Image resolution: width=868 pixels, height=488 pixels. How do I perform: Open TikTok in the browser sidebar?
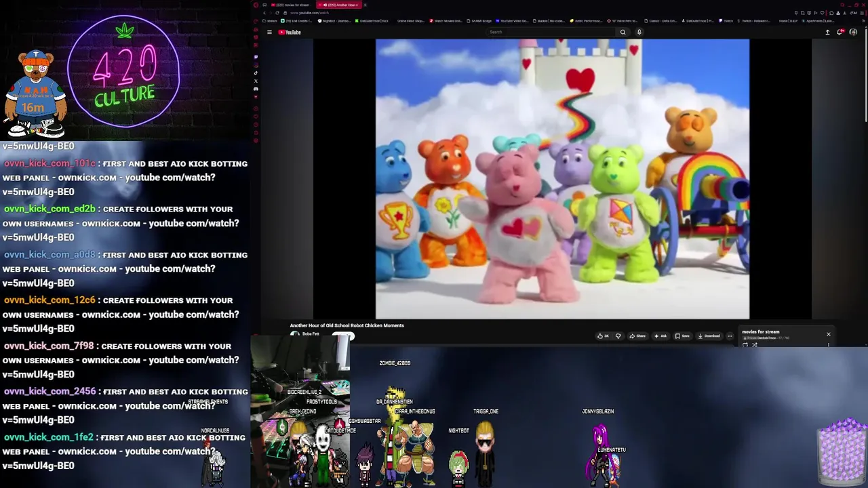pyautogui.click(x=256, y=73)
